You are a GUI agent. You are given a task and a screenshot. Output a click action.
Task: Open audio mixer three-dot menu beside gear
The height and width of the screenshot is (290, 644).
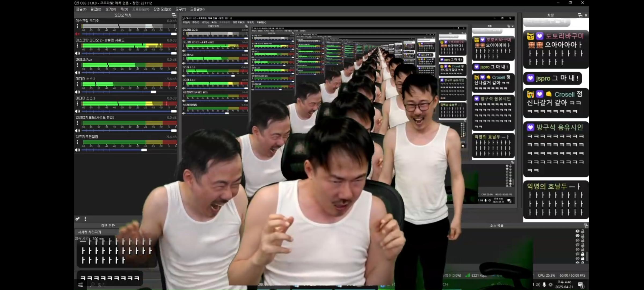coord(85,219)
